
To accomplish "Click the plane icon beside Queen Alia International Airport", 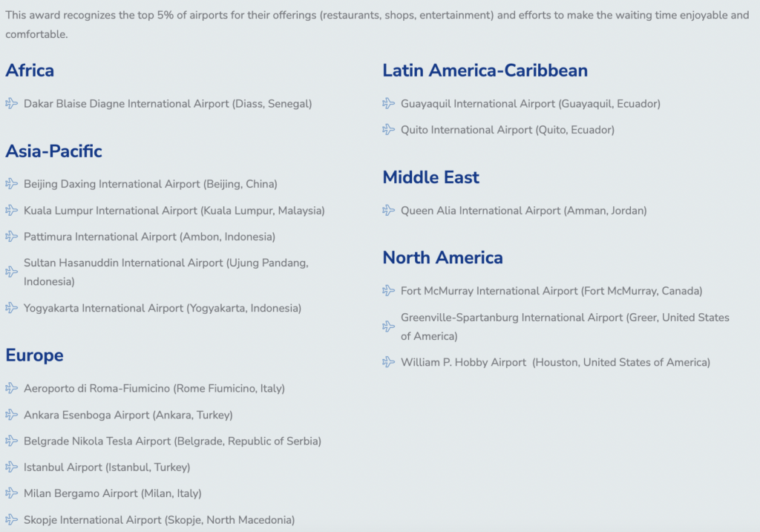I will [389, 211].
